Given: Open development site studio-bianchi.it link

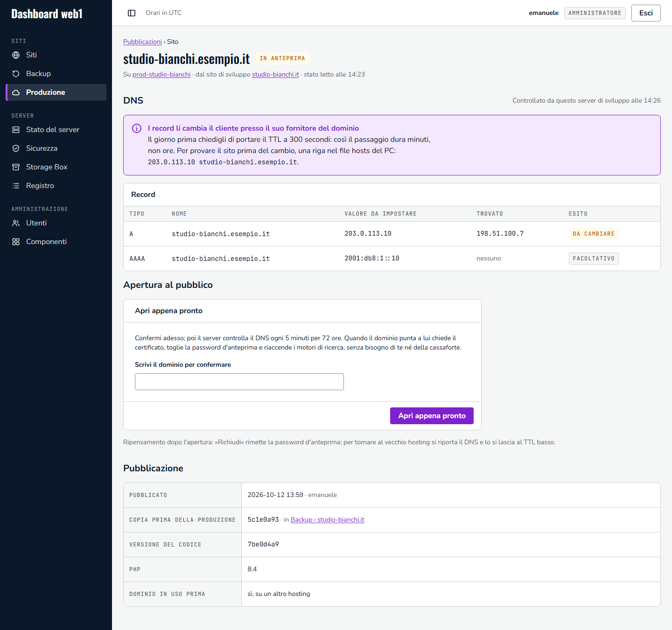Looking at the screenshot, I should click(x=275, y=74).
